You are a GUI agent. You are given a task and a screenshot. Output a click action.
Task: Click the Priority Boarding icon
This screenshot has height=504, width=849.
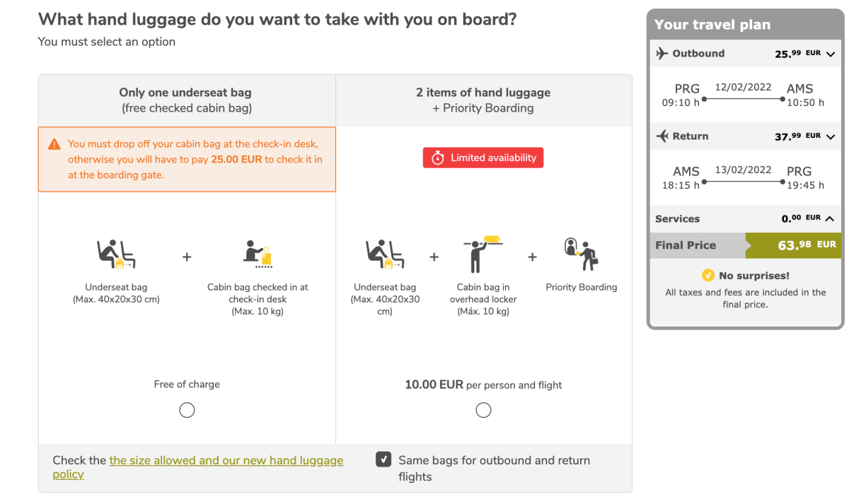click(x=582, y=254)
